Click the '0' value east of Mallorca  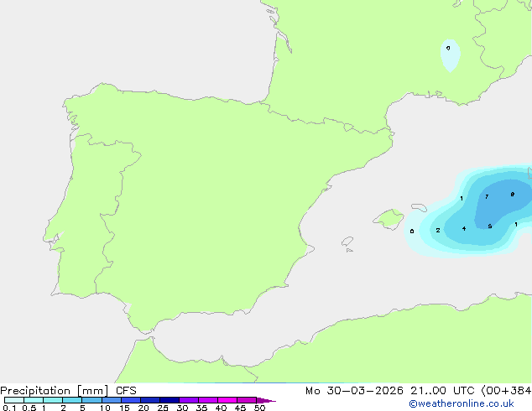pyautogui.click(x=412, y=232)
